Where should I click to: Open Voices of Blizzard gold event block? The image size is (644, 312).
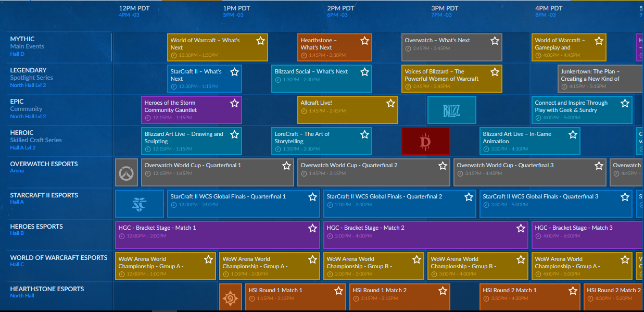[x=452, y=79]
